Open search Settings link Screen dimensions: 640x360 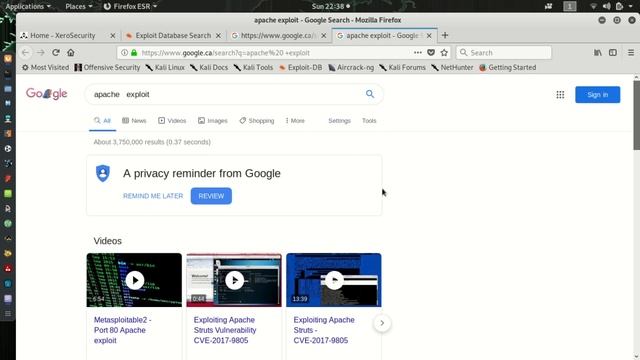[x=339, y=120]
